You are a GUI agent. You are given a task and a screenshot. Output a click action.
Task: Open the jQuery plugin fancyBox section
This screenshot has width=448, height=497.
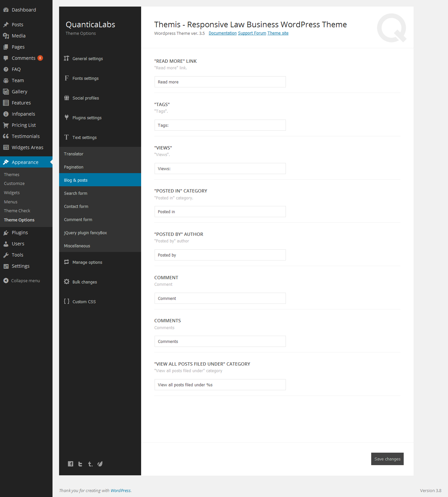(100, 233)
